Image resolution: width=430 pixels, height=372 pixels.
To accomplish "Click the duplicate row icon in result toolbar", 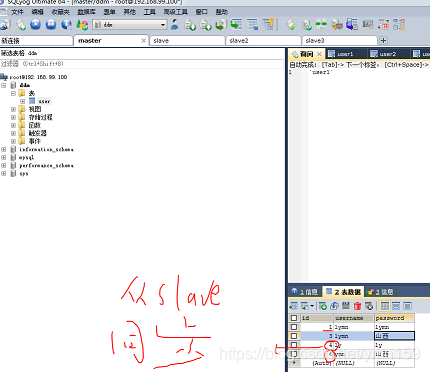I will pos(334,306).
